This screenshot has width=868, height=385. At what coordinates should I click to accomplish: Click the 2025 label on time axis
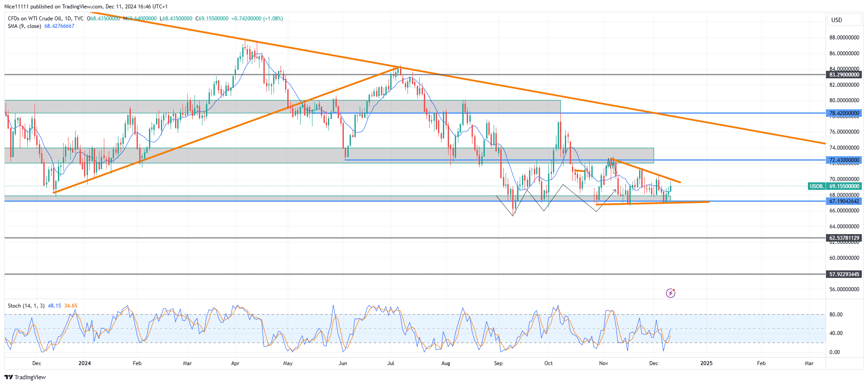coord(706,363)
